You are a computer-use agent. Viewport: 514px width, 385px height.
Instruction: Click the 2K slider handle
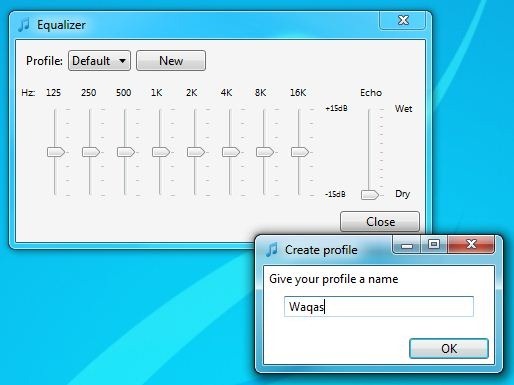click(x=196, y=152)
